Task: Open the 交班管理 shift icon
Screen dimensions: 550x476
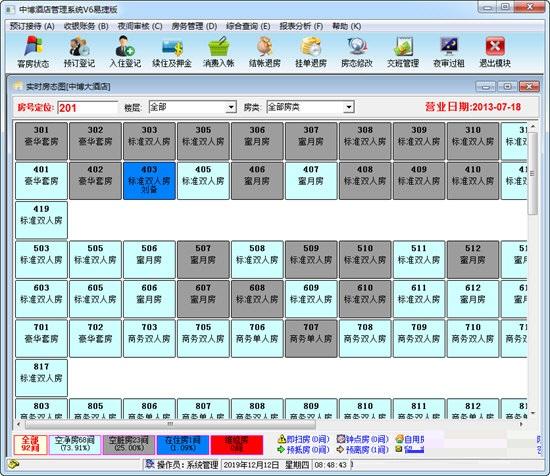Action: [403, 51]
